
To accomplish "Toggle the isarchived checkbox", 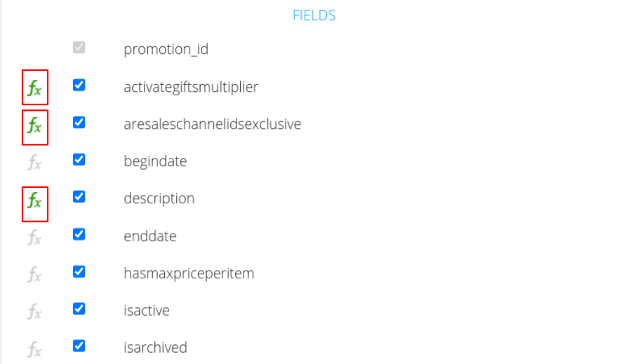I will (79, 345).
